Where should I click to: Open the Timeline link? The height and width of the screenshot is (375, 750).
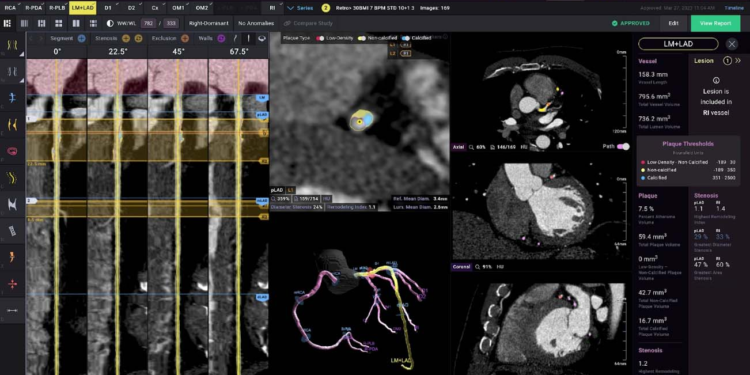[x=734, y=8]
